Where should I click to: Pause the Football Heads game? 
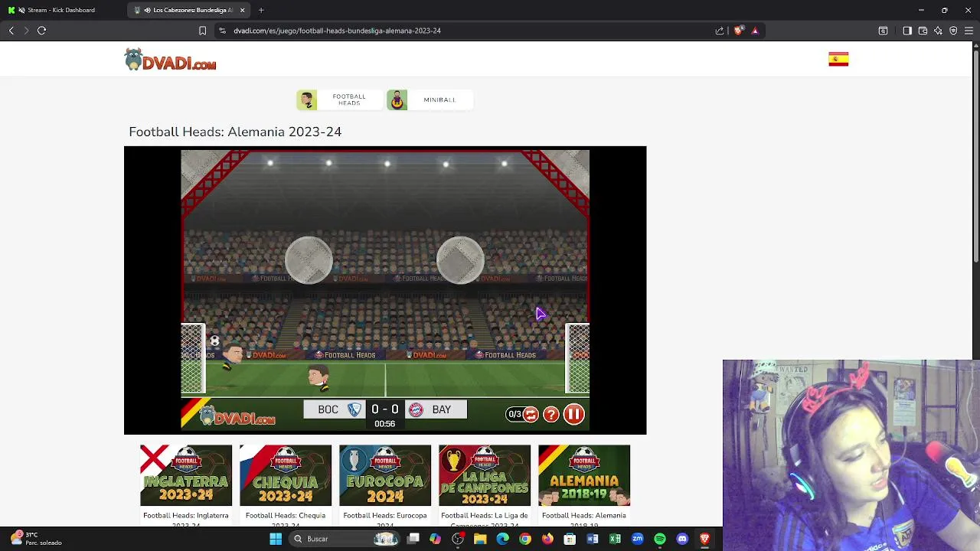573,414
